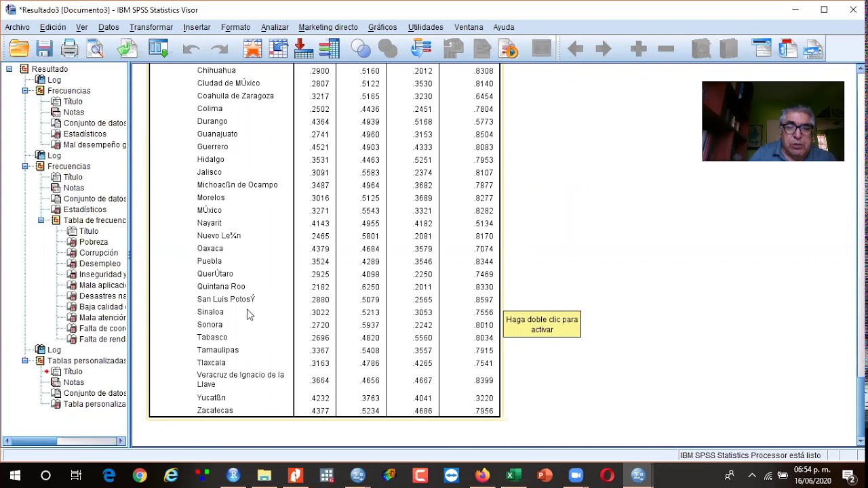Select the Corrupción item in the outline
The height and width of the screenshot is (488, 868).
98,253
